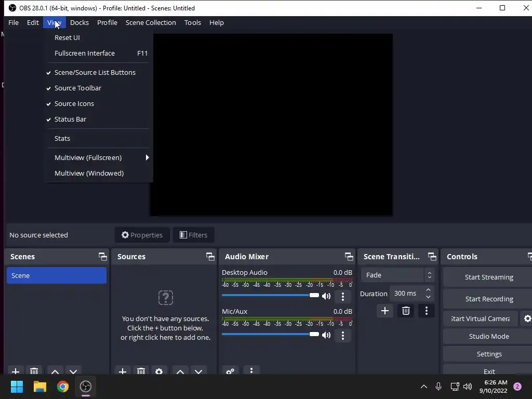Open Mic/Aux three-dot options
Image resolution: width=532 pixels, height=399 pixels.
click(343, 336)
